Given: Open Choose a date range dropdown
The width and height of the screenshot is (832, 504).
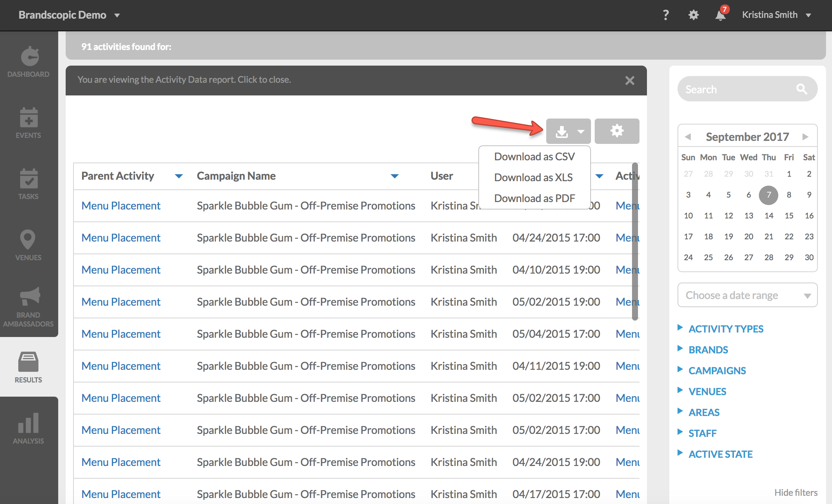Looking at the screenshot, I should pyautogui.click(x=747, y=295).
